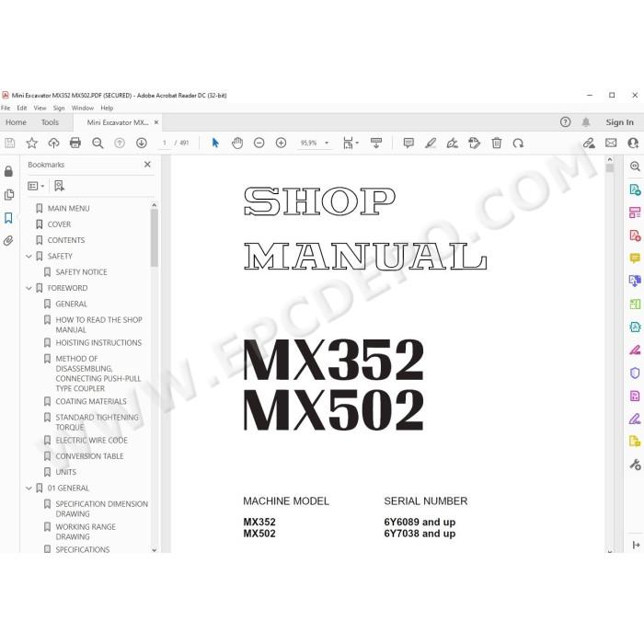
Task: Click the security lock panel icon
Action: (x=8, y=172)
